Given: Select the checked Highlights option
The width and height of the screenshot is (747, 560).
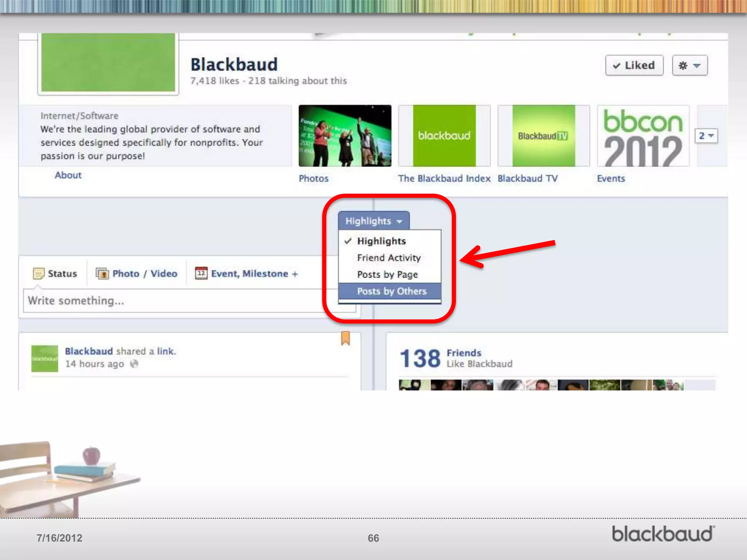Looking at the screenshot, I should 381,241.
